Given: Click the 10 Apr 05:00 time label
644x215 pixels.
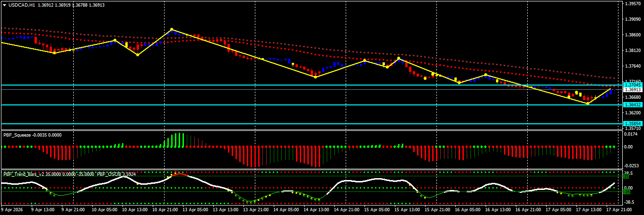Looking at the screenshot, I should pos(104,209).
